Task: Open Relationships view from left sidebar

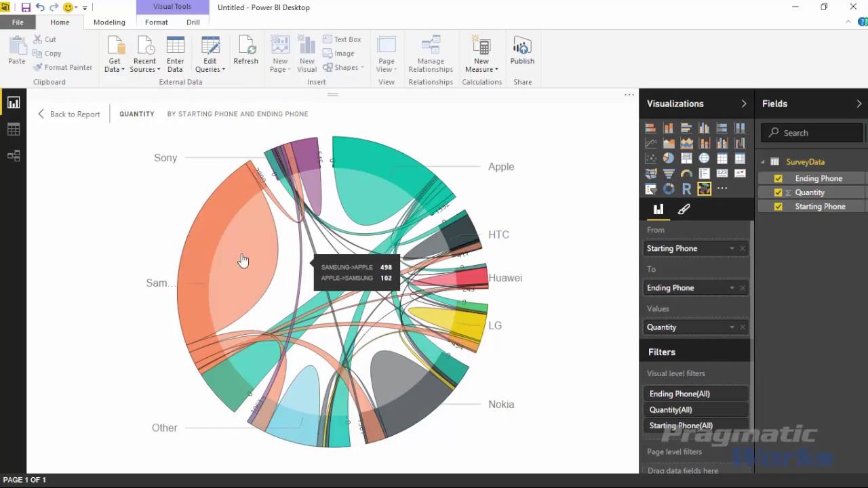Action: click(14, 156)
